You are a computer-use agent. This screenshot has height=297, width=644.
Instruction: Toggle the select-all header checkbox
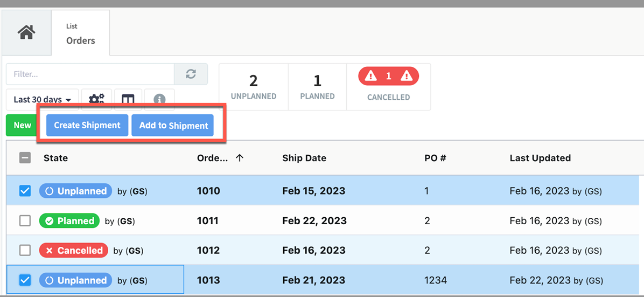(x=25, y=158)
